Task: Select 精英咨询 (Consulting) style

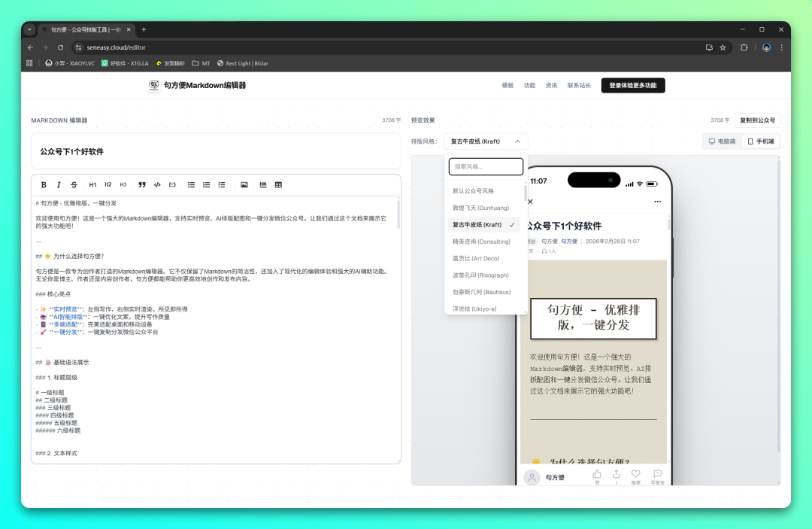Action: [483, 242]
